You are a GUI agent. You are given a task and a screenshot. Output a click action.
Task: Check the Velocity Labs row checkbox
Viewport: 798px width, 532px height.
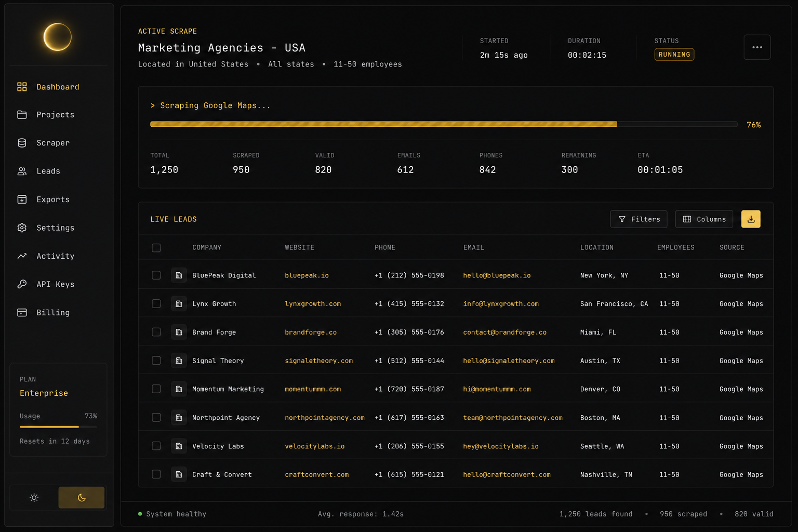pos(156,446)
